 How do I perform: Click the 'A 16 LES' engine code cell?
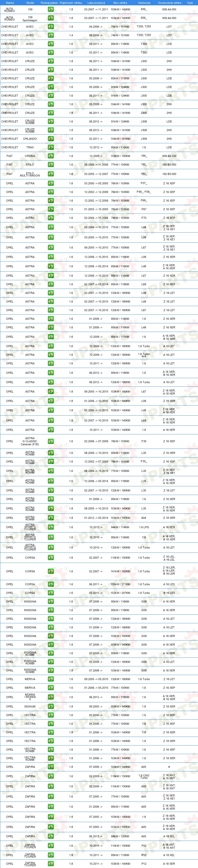(x=169, y=584)
